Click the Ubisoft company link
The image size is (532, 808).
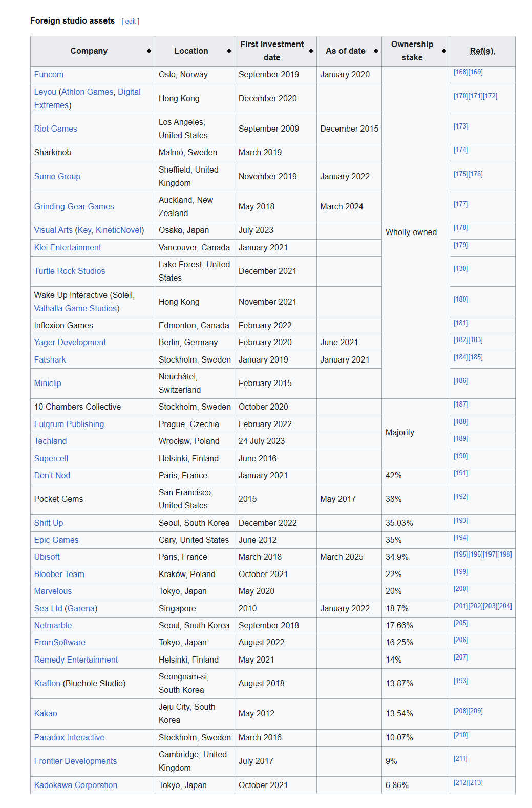pos(47,557)
